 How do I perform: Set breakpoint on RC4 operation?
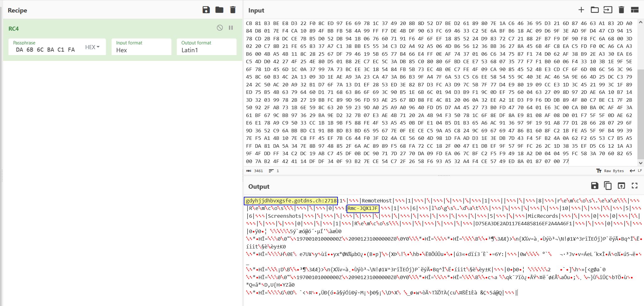tap(231, 28)
